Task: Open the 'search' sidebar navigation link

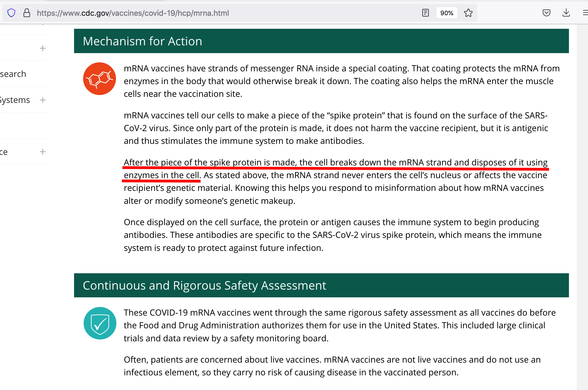Action: 13,74
